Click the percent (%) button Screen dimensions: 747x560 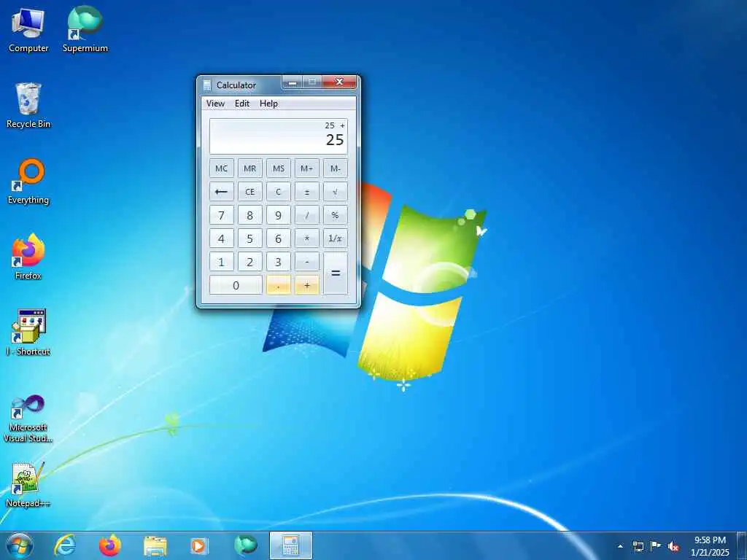pyautogui.click(x=336, y=215)
